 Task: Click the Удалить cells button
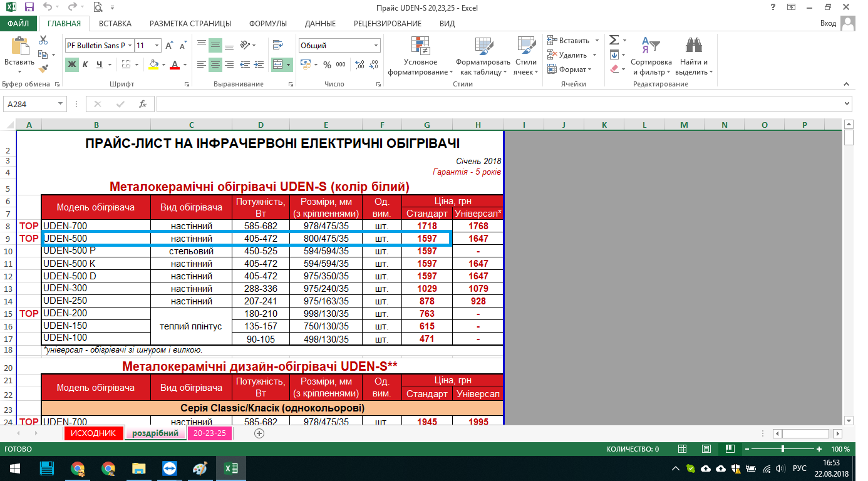coord(568,55)
